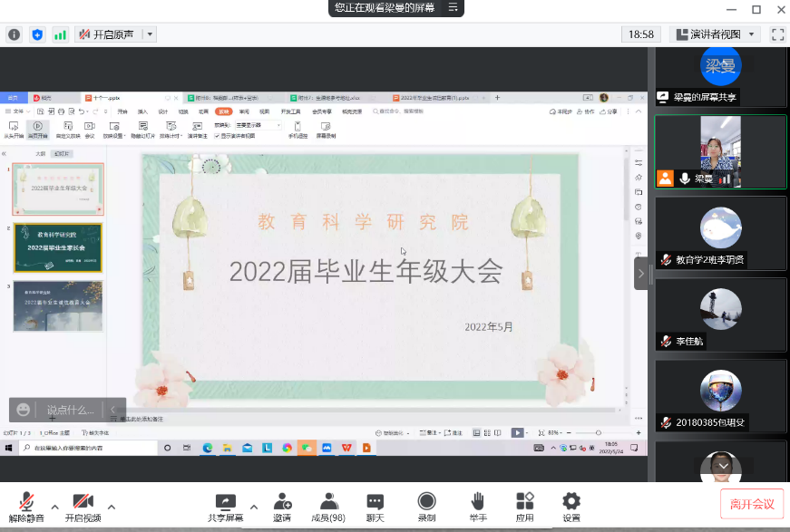This screenshot has height=532, width=790.
Task: Open the 成员(98) members list
Action: point(328,508)
